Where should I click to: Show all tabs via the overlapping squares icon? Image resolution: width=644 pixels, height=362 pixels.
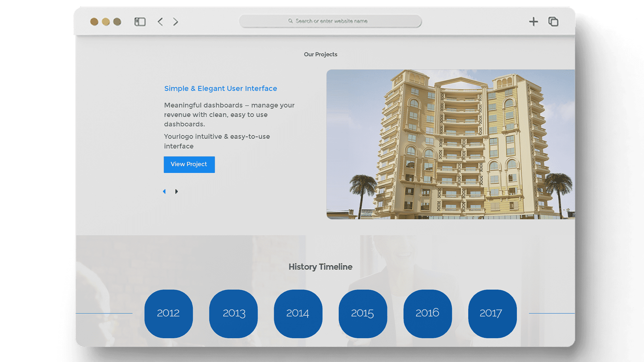click(x=553, y=21)
